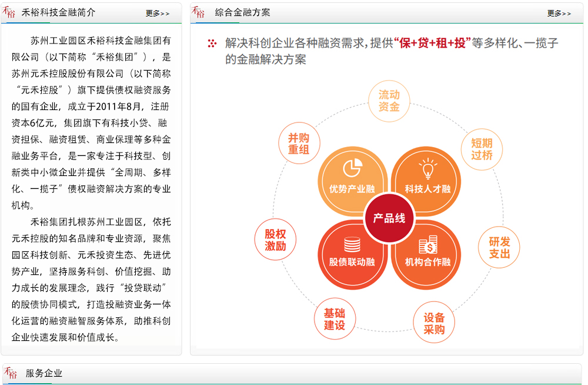Click the 研发支出 circle
Viewport: 588px width, 385px height.
(x=499, y=248)
